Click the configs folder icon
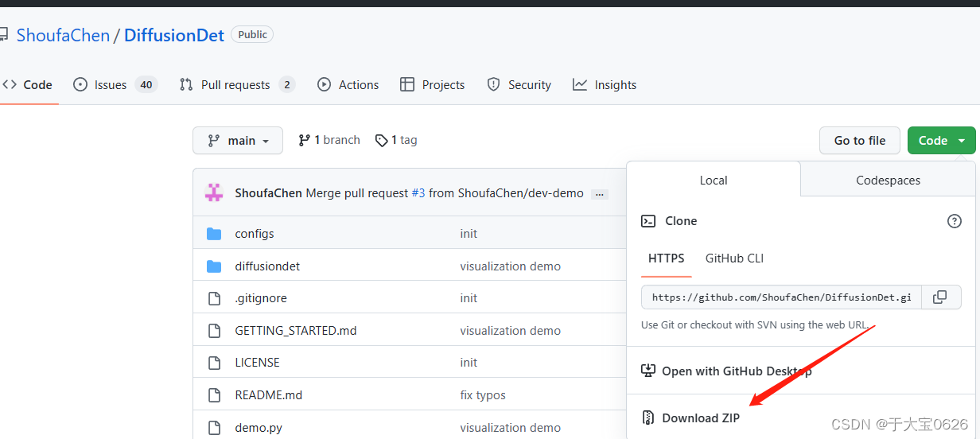This screenshot has height=439, width=980. (x=214, y=234)
